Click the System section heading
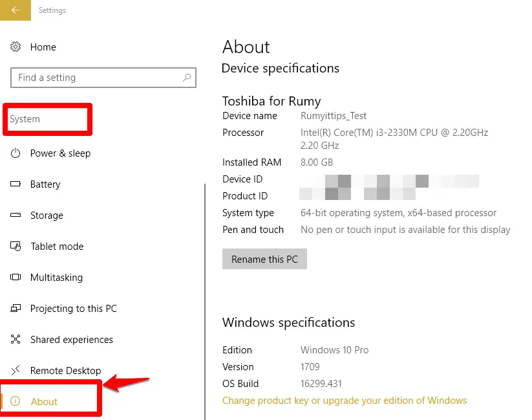532x420 pixels. 25,119
